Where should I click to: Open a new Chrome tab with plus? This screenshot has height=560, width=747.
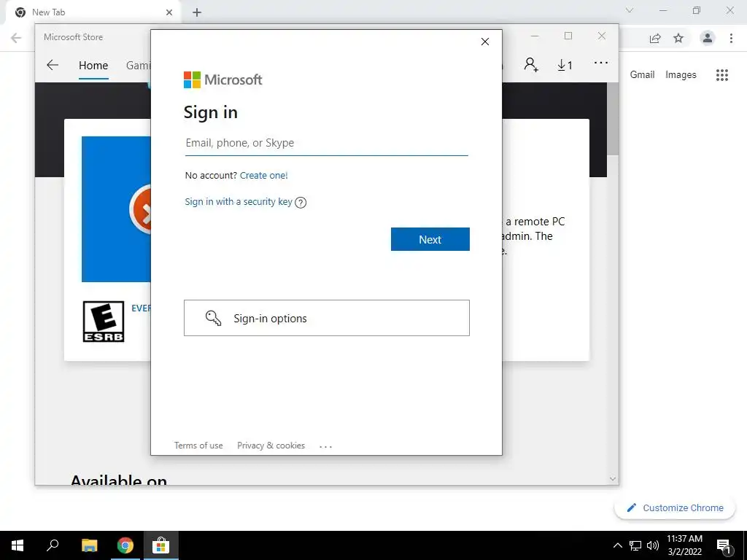point(197,12)
